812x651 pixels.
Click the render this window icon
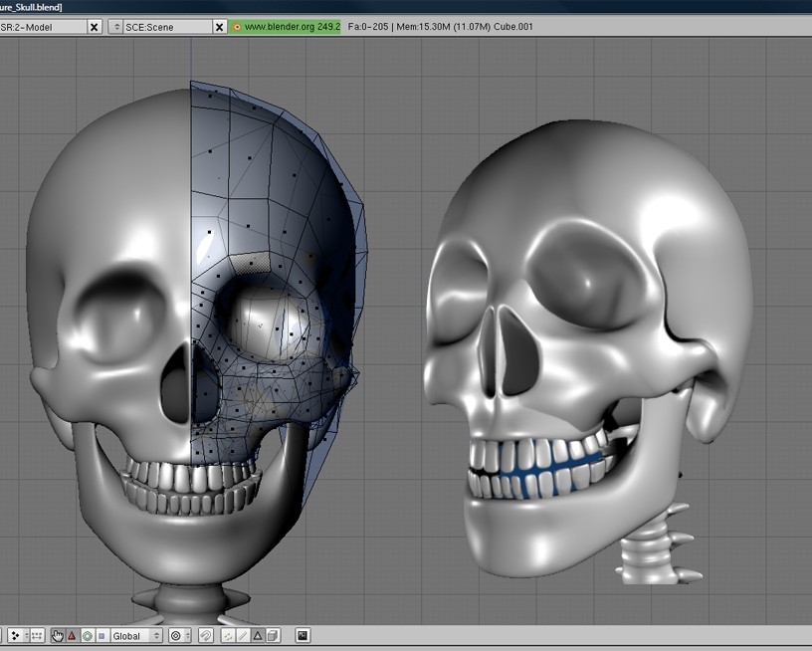coord(302,635)
